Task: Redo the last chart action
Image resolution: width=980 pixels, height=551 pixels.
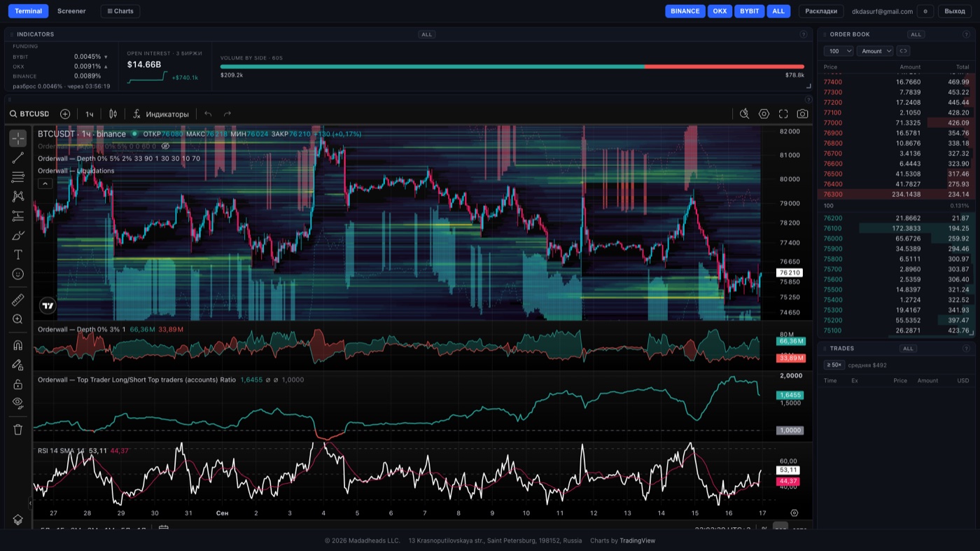Action: (x=227, y=114)
